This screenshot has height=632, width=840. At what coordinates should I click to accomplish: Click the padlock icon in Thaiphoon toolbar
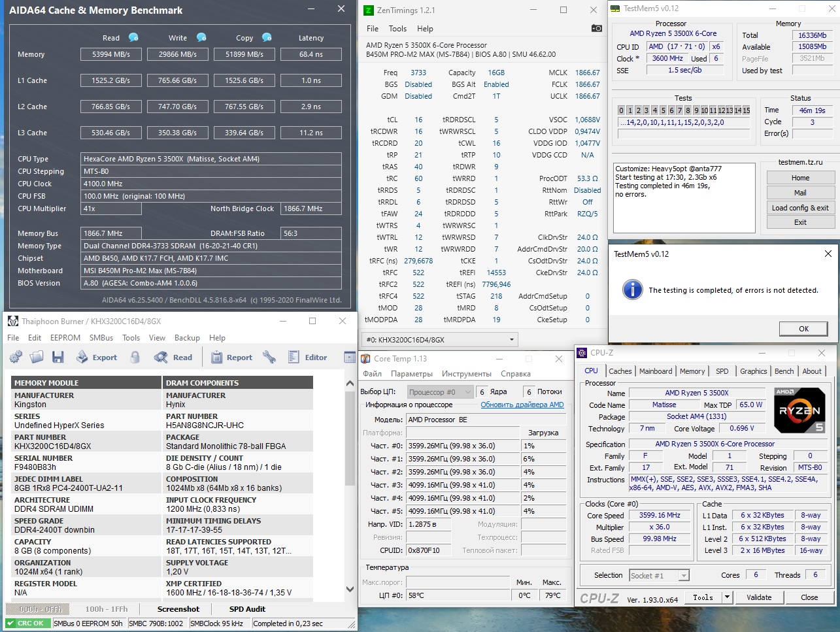[135, 357]
